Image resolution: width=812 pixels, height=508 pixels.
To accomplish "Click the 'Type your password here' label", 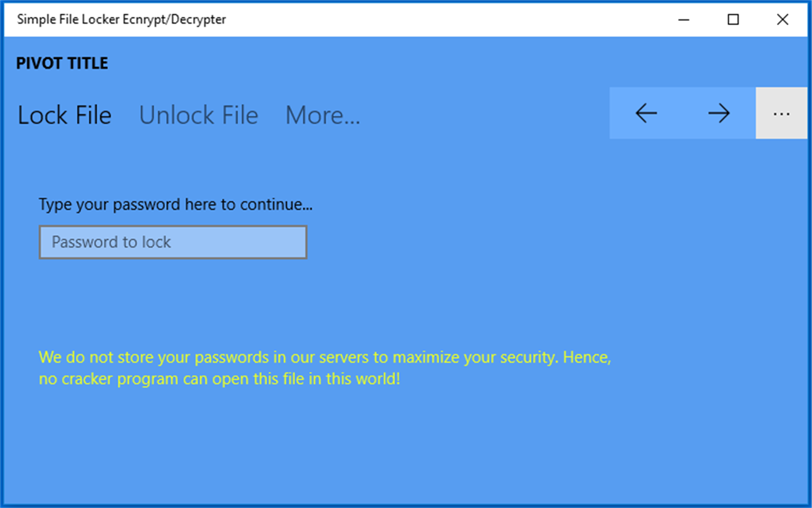I will tap(175, 204).
